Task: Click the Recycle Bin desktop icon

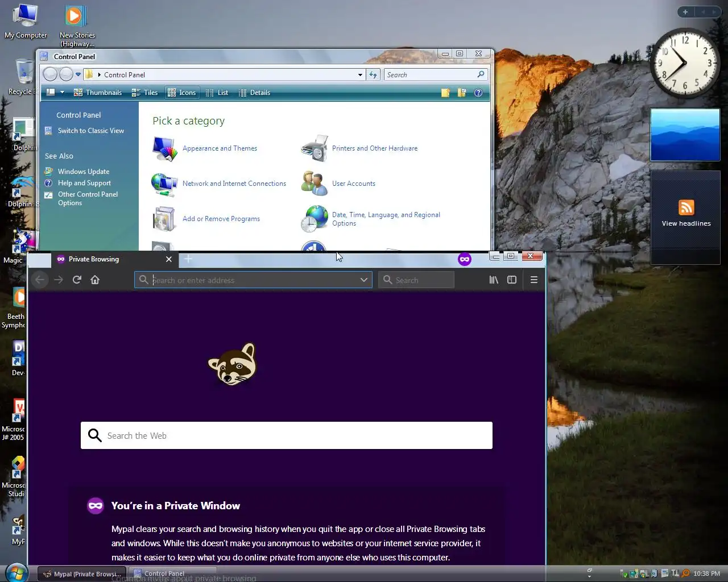Action: pyautogui.click(x=24, y=76)
